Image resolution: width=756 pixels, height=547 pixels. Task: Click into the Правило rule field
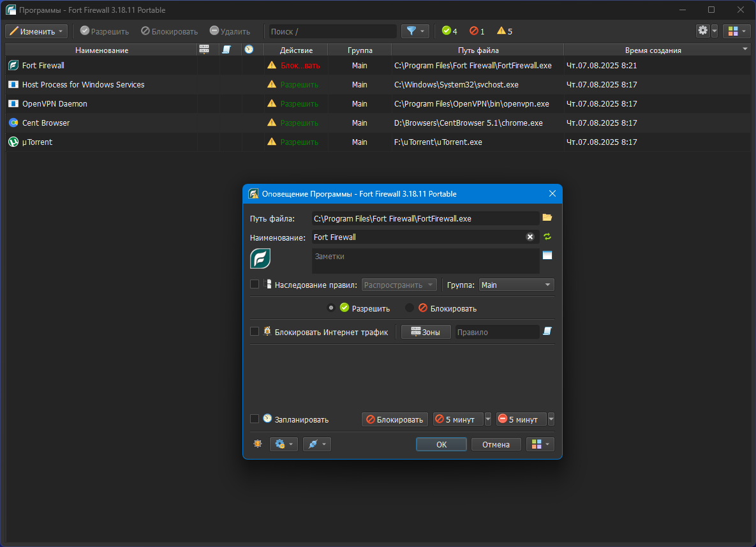pyautogui.click(x=497, y=332)
